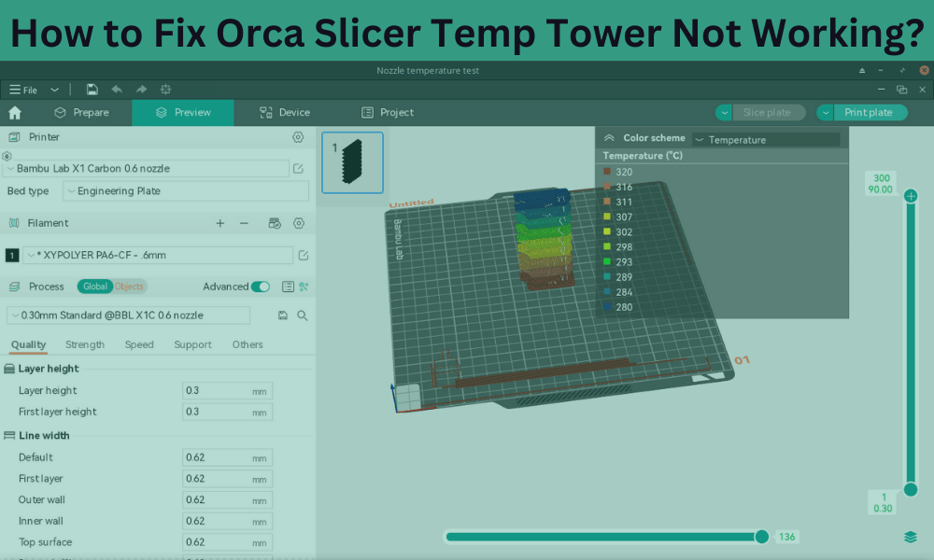Open the 0.30mm Standard process preset dropdown

[x=129, y=315]
